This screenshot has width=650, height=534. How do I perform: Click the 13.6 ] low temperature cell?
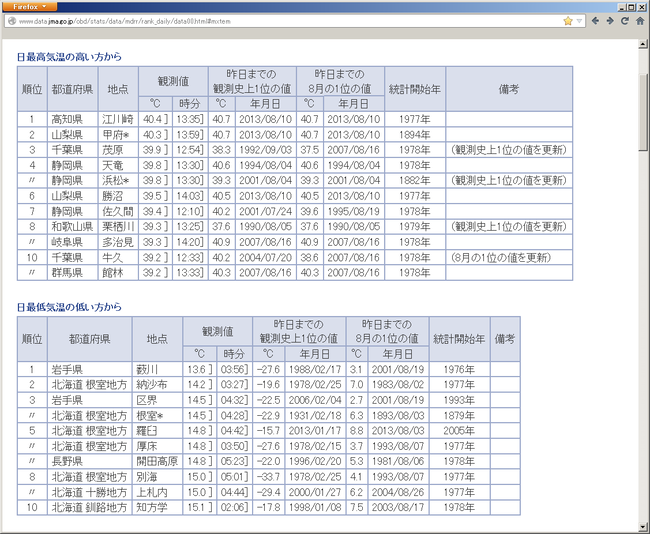200,369
